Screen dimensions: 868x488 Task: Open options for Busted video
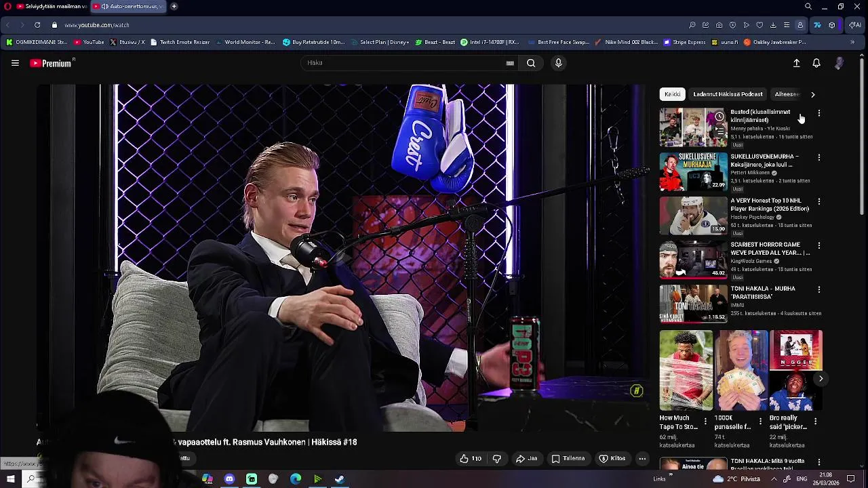(819, 113)
